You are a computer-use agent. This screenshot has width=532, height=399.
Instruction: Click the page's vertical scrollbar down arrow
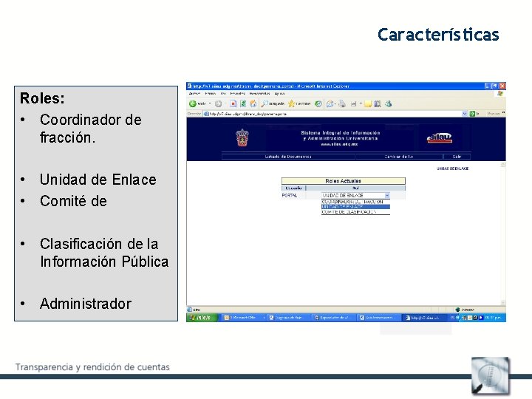(503, 302)
